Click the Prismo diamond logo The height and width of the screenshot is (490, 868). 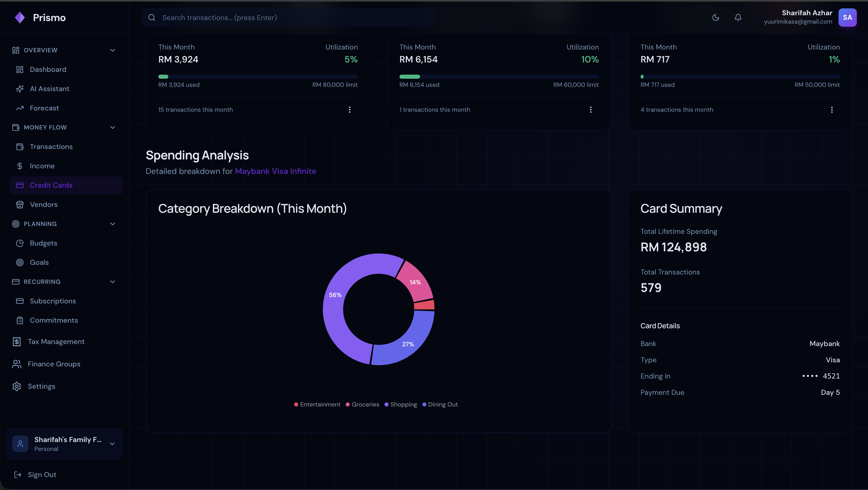click(x=20, y=18)
